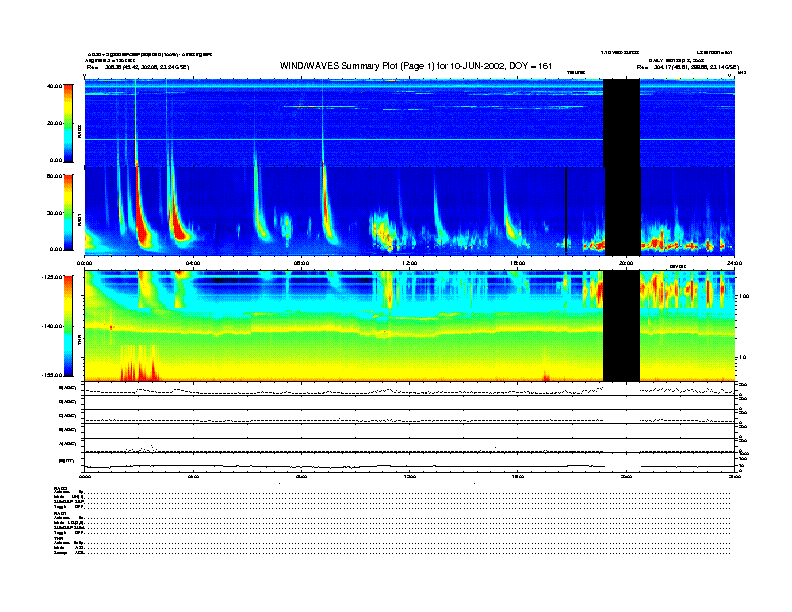Click the black data gap in TNR spectrogram
Image resolution: width=792 pixels, height=612 pixels.
(x=621, y=326)
